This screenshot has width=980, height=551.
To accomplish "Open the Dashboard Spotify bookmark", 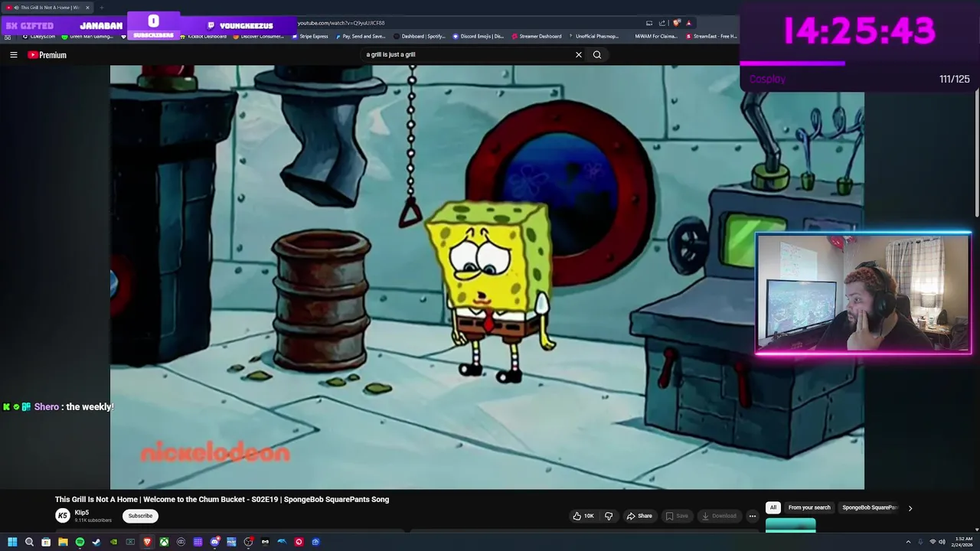I will (420, 36).
